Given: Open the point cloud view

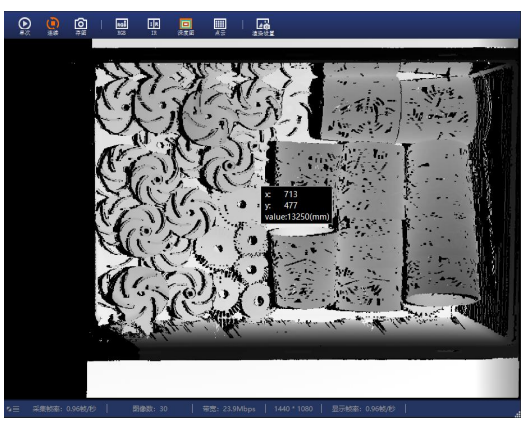Looking at the screenshot, I should pos(220,26).
